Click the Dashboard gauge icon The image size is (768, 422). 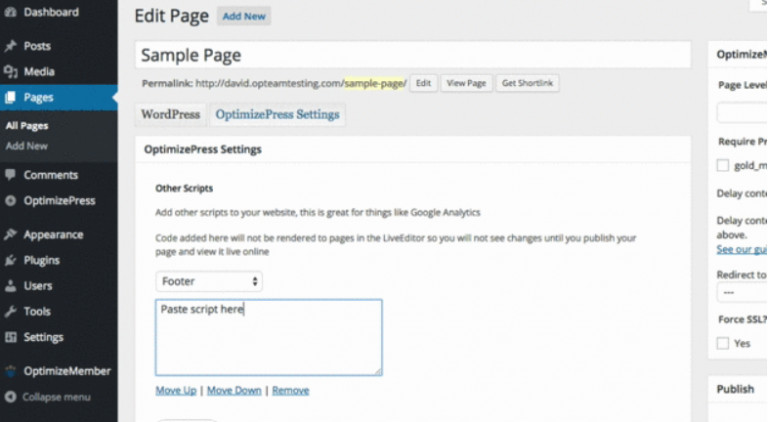10,12
